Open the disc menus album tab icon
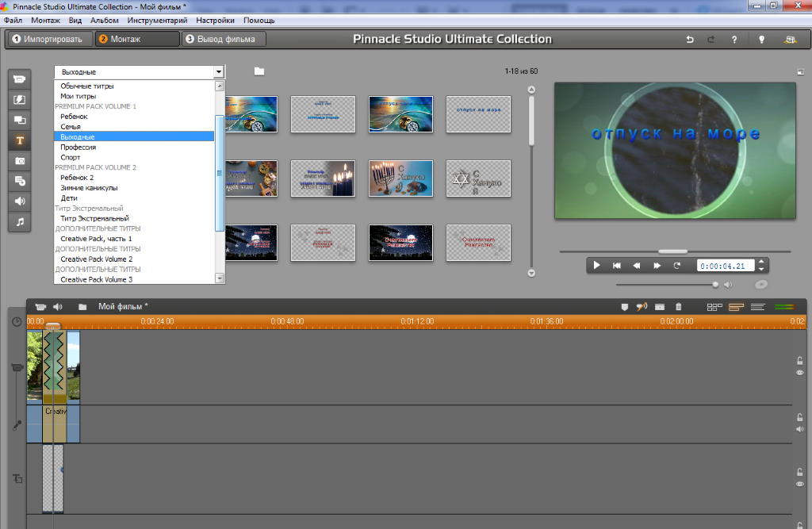Image resolution: width=812 pixels, height=529 pixels. pyautogui.click(x=20, y=181)
